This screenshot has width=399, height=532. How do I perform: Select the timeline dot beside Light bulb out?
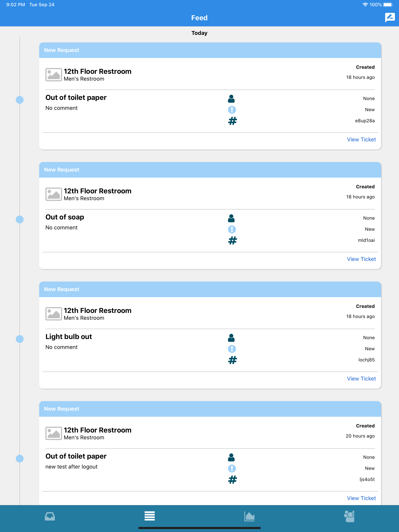click(20, 339)
